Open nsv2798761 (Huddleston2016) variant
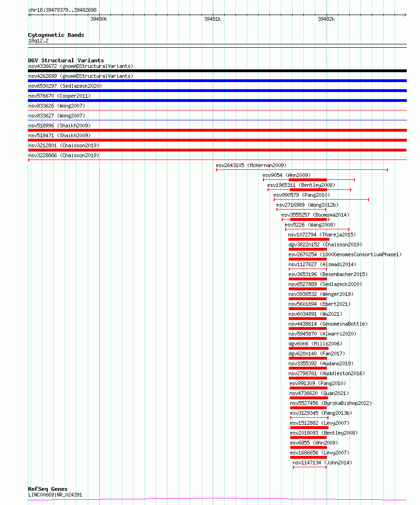The width and height of the screenshot is (420, 505). [327, 374]
